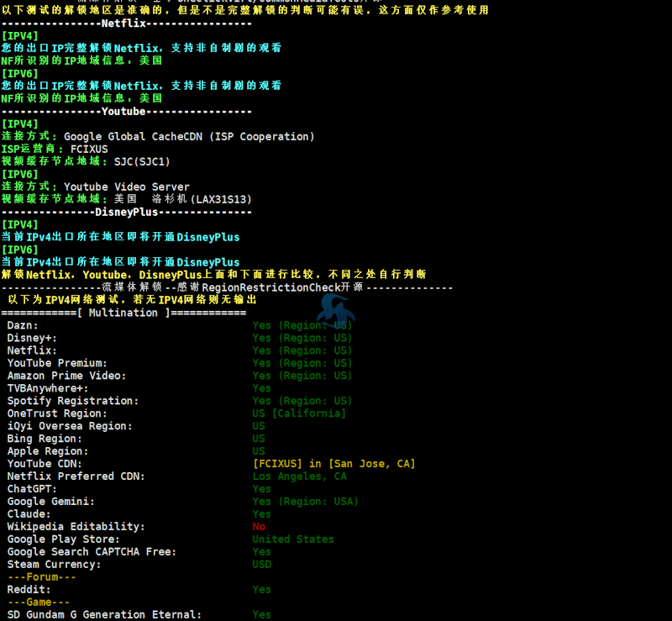Click 'Amazon Prime Video:' label

tap(66, 376)
